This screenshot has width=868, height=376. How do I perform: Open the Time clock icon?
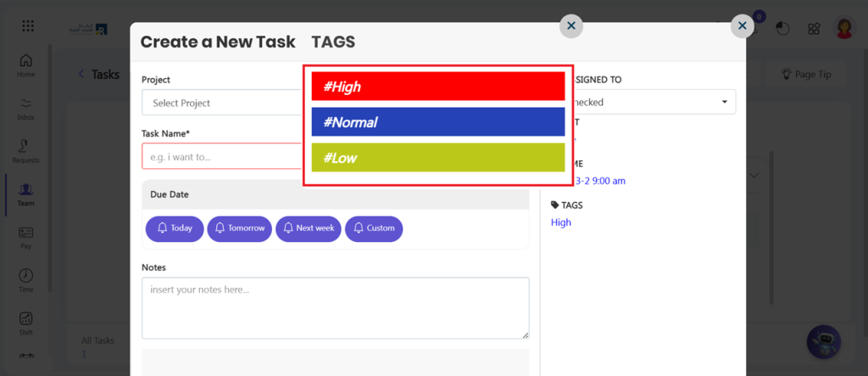pos(26,280)
